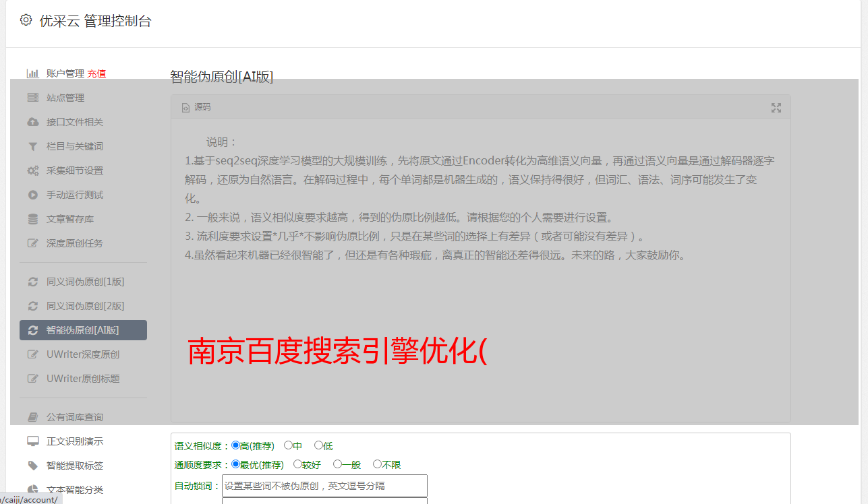Select 一般 for 通顺度要求
This screenshot has width=868, height=504.
(337, 464)
